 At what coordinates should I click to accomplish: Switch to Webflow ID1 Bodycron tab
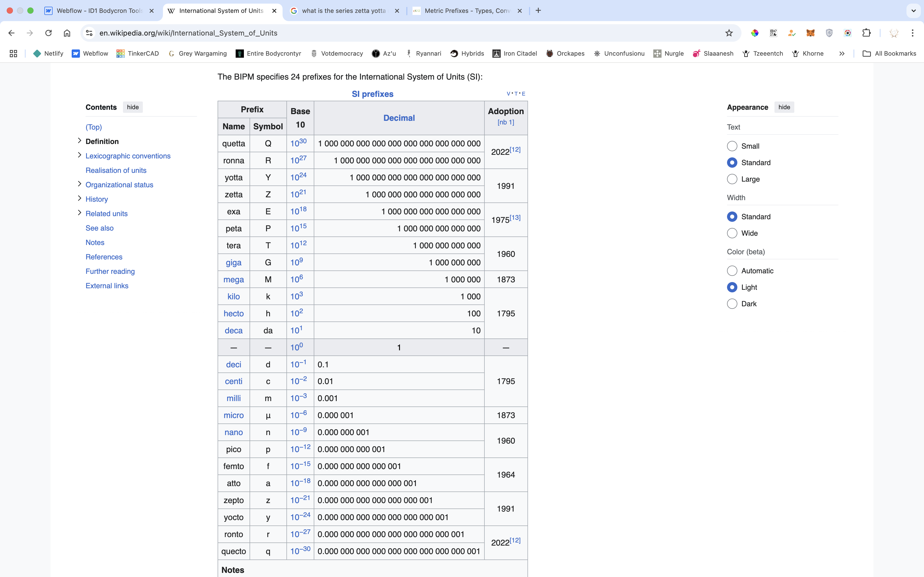(x=99, y=11)
